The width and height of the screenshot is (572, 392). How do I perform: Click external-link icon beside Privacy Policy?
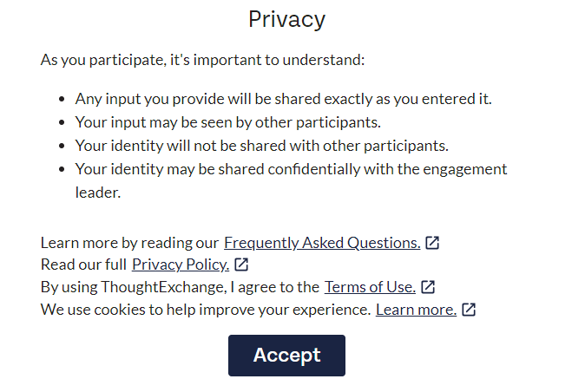241,265
